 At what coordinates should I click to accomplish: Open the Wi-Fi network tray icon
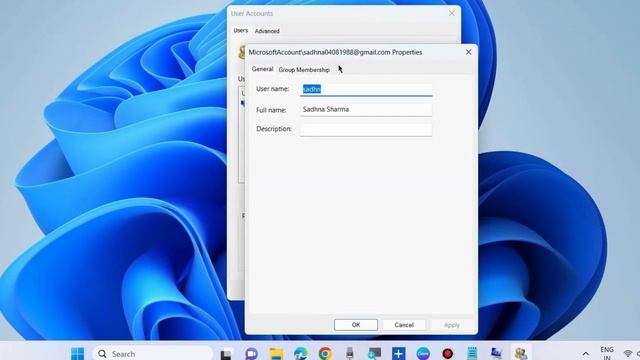pos(628,354)
